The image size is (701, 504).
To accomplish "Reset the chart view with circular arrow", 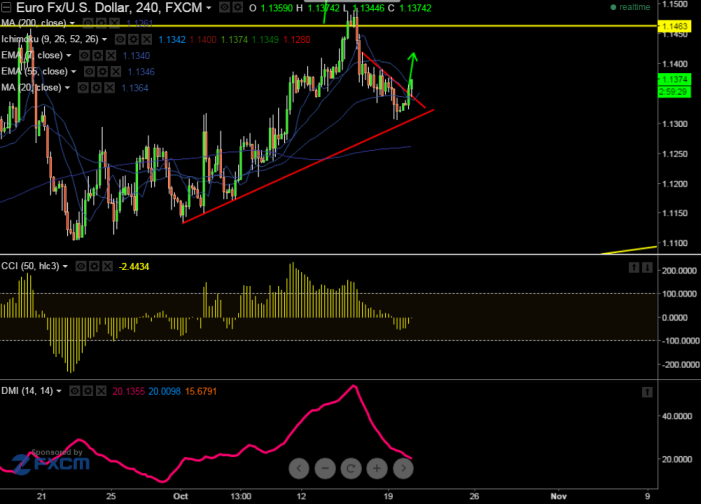I will [351, 468].
